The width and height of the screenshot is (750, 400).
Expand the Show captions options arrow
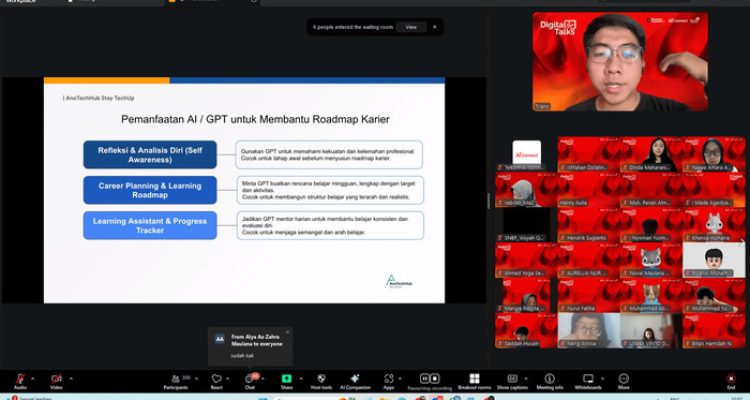[x=526, y=378]
